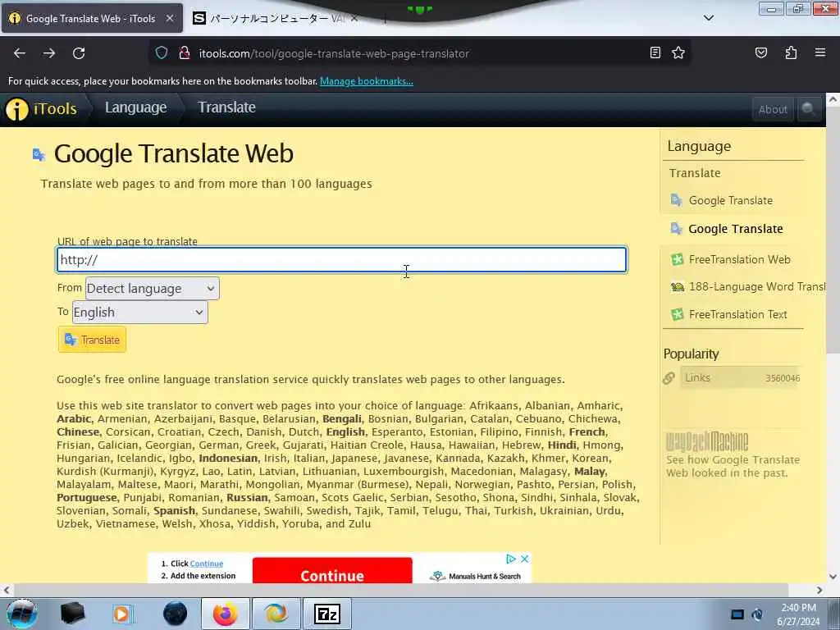This screenshot has width=840, height=630.
Task: Click the Translate sidebar heading
Action: click(x=695, y=173)
